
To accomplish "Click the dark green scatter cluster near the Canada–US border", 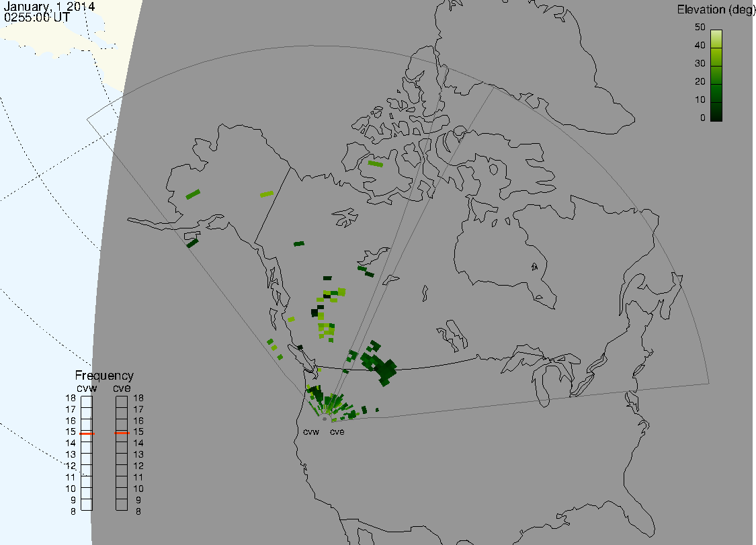I will 380,366.
